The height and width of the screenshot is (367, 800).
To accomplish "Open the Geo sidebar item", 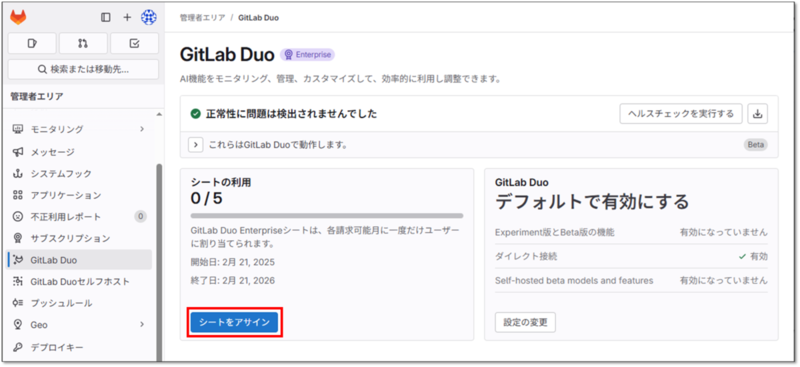I will pos(80,325).
